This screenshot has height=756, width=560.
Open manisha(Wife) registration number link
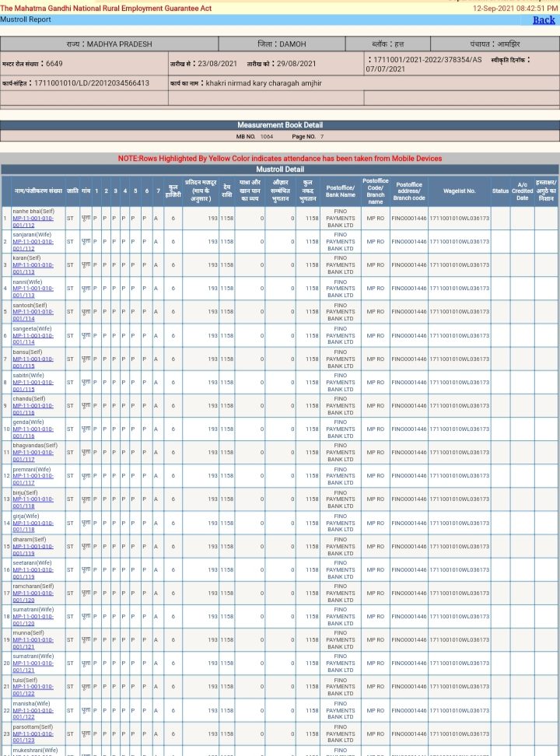(33, 713)
